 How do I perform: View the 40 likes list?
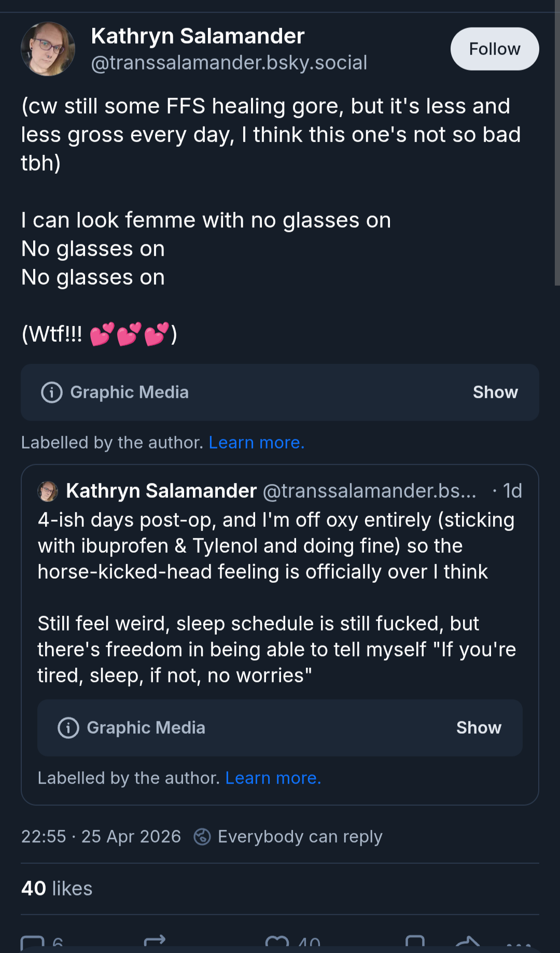point(57,888)
